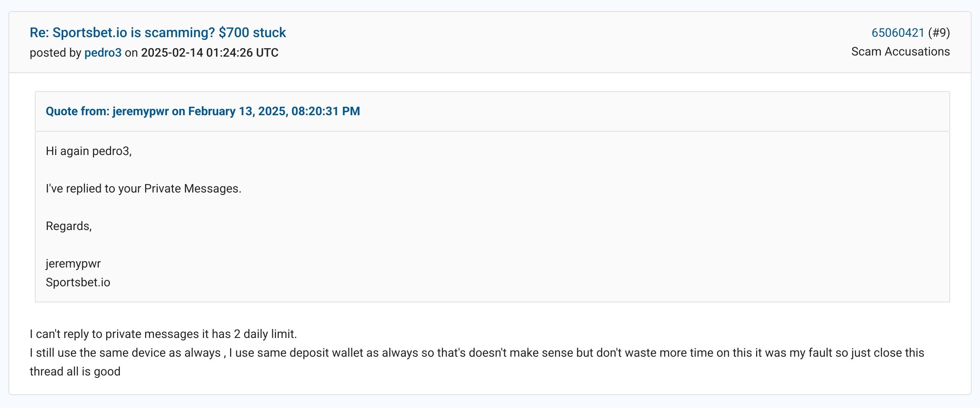This screenshot has height=408, width=980.
Task: Click the (#9) post number
Action: pos(939,33)
